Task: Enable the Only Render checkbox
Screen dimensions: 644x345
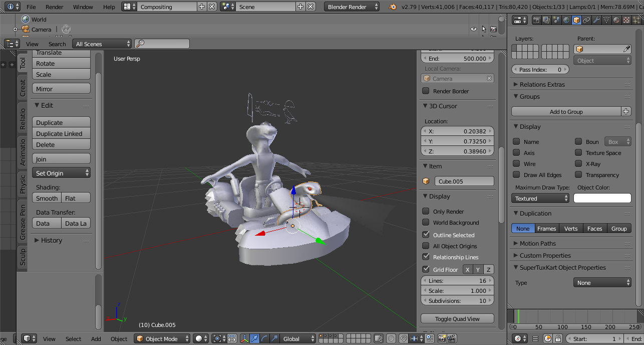Action: coord(426,212)
